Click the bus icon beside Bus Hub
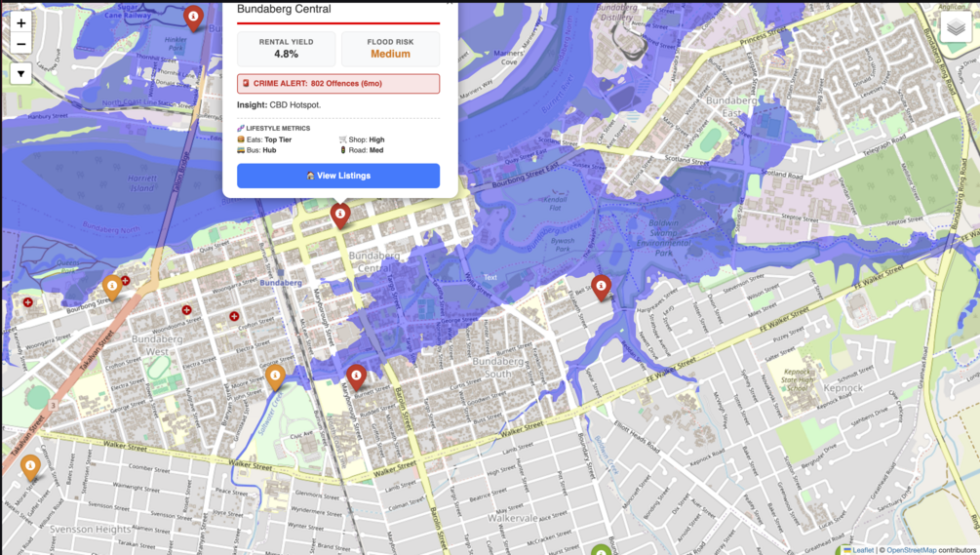The width and height of the screenshot is (980, 555). point(241,150)
